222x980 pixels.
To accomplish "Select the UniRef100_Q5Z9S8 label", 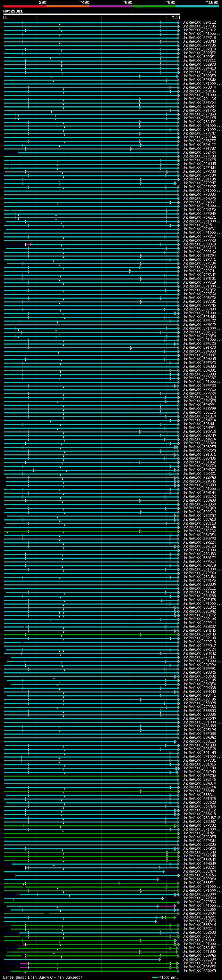I will [x=199, y=64].
